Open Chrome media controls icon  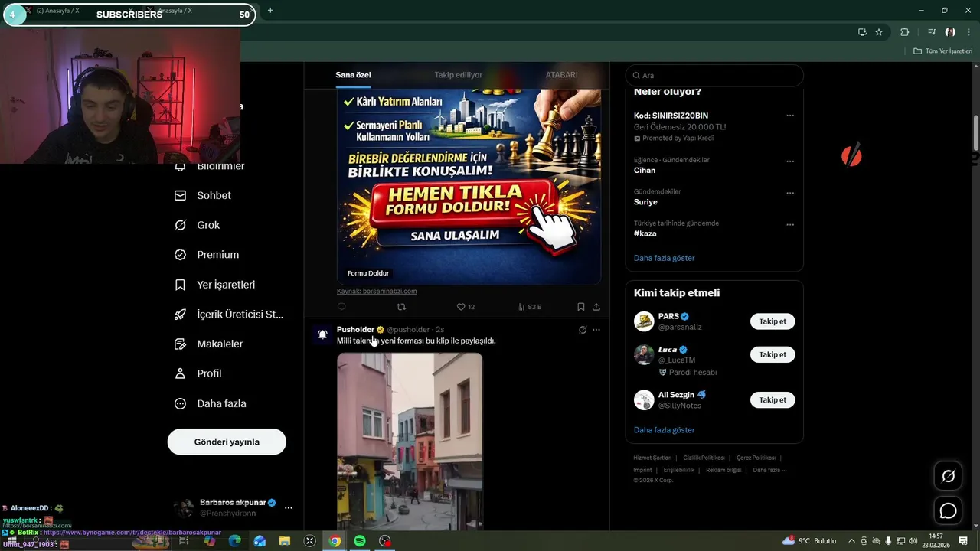932,32
